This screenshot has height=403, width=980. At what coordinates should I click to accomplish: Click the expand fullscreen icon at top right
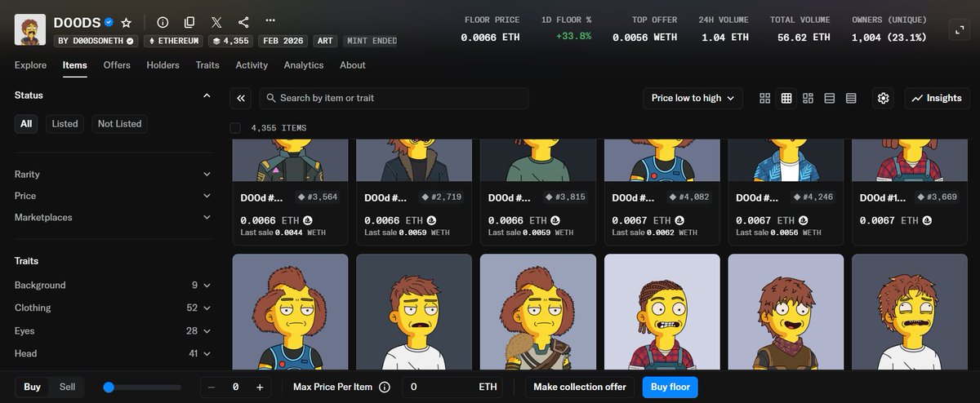[x=959, y=29]
